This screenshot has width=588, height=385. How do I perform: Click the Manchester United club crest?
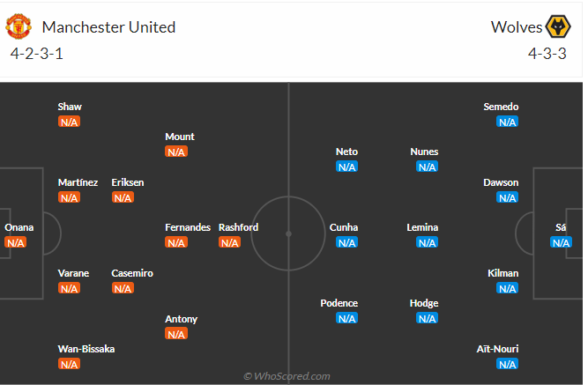click(x=19, y=26)
